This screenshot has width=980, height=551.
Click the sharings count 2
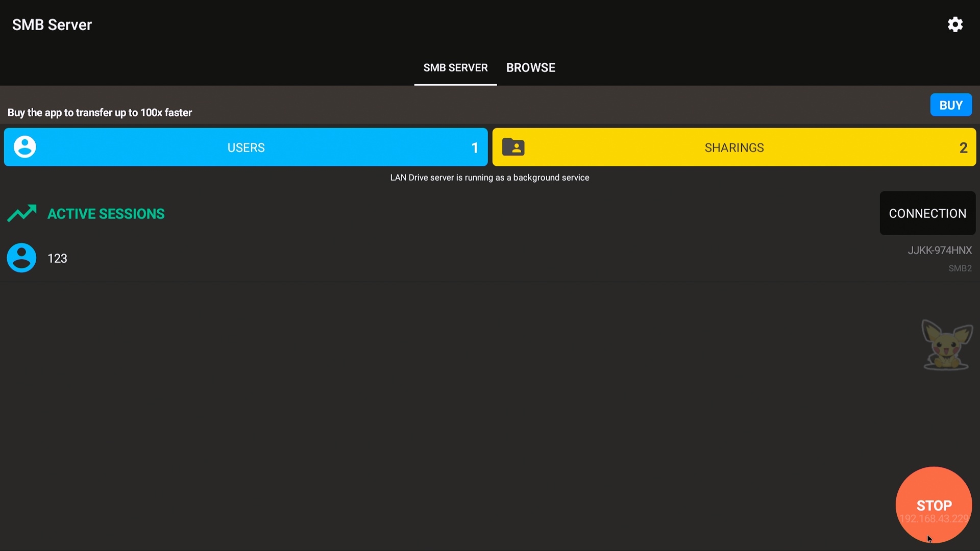coord(963,148)
